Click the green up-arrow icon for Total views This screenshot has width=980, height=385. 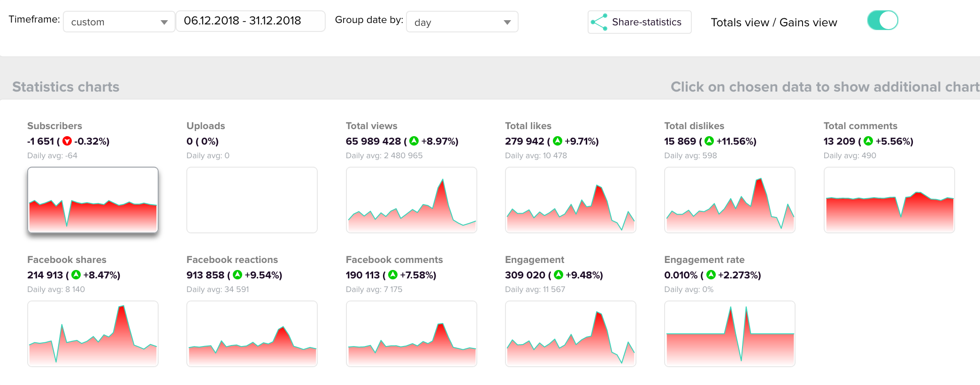(414, 141)
